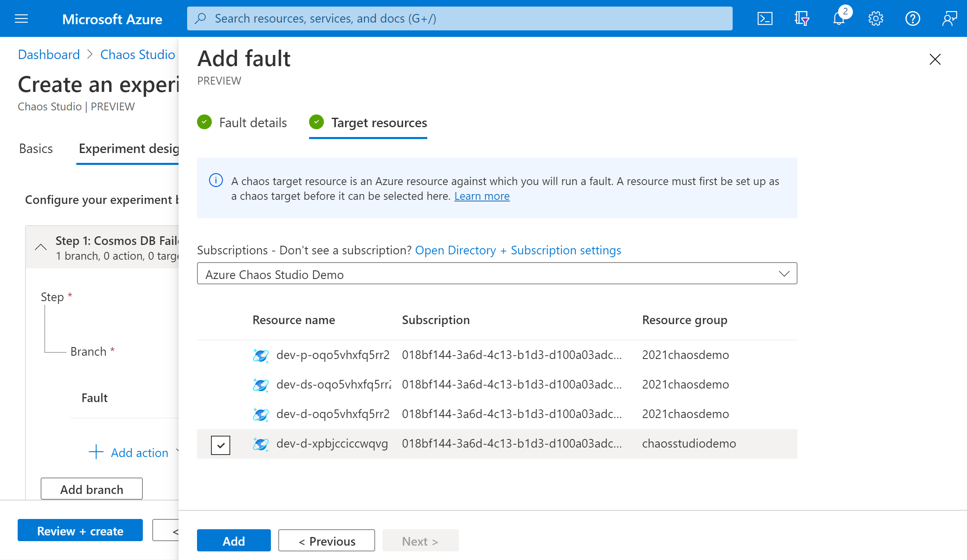Switch to the Fault details tab

(x=253, y=122)
